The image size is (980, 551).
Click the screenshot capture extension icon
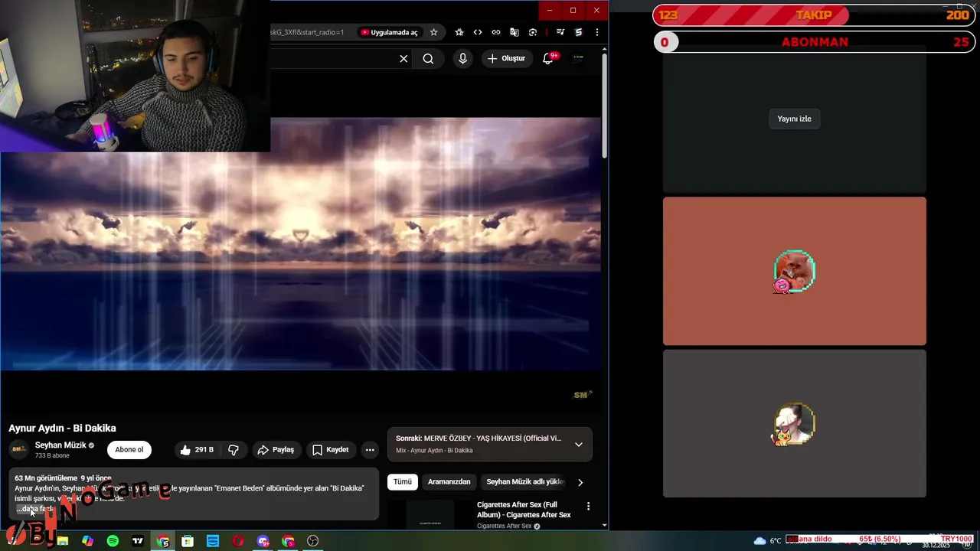tap(533, 32)
